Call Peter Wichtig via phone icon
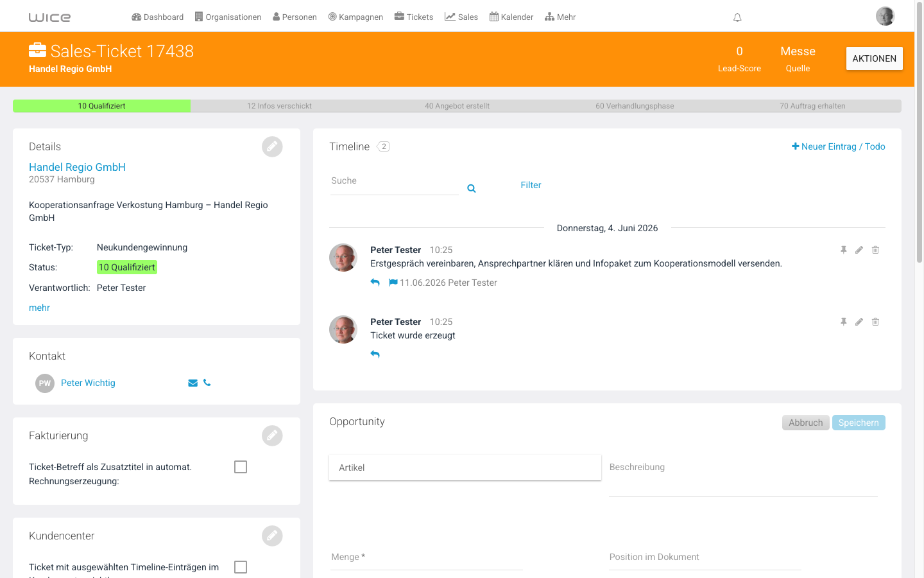 pyautogui.click(x=207, y=383)
